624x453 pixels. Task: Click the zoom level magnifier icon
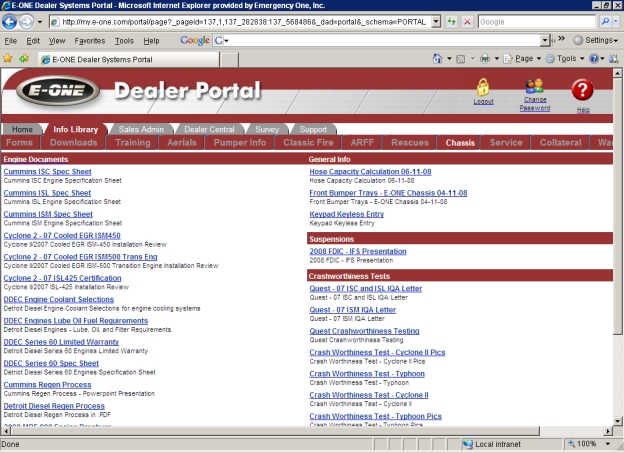point(571,443)
